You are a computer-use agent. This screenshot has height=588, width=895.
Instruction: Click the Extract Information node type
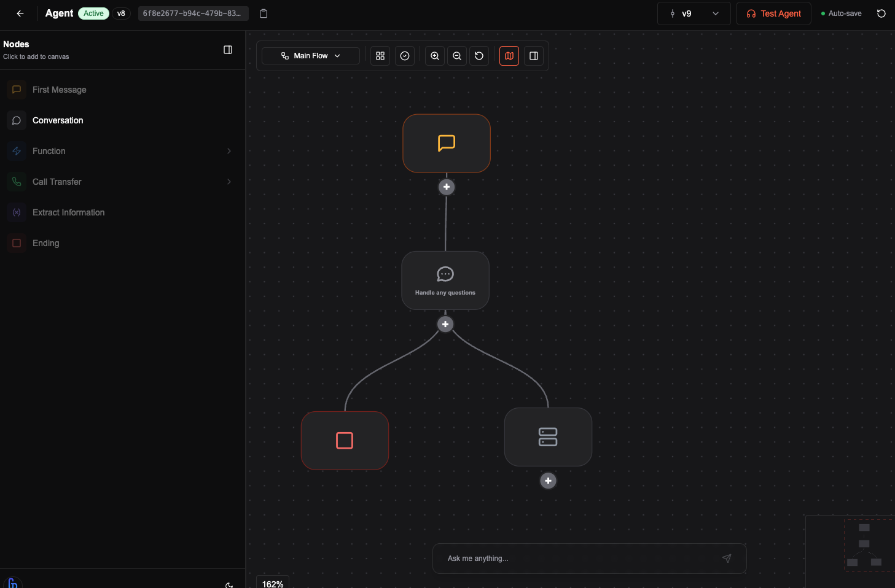pyautogui.click(x=68, y=212)
